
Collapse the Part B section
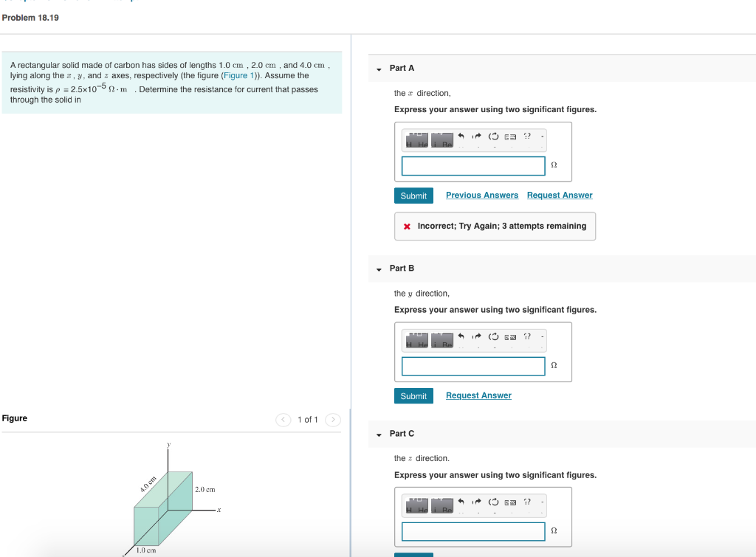(379, 269)
